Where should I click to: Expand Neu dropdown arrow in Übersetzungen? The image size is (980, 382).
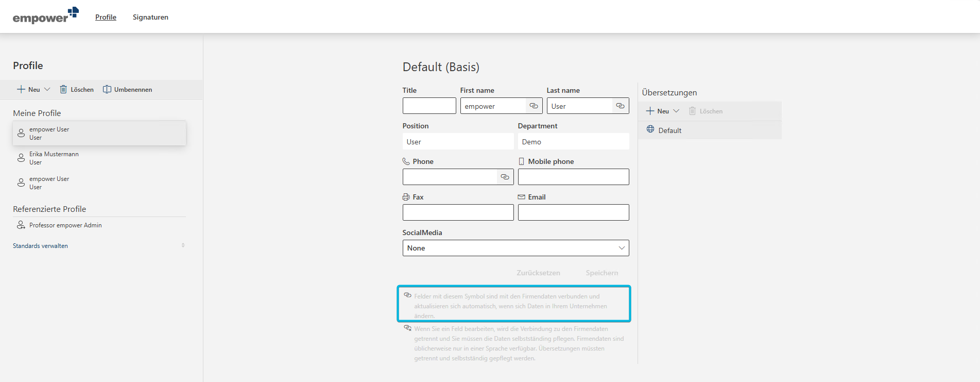coord(676,111)
